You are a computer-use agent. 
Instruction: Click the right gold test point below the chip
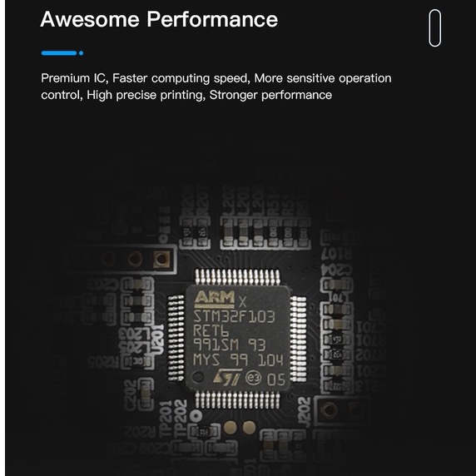coord(249,427)
